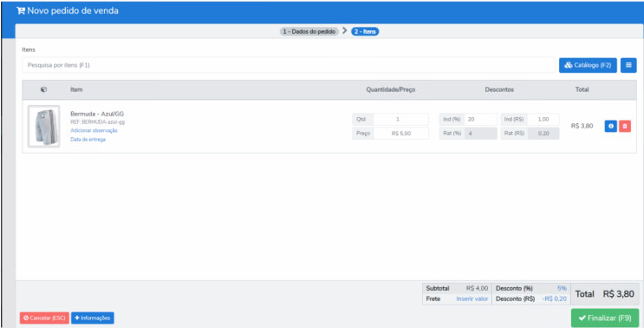The image size is (644, 328).
Task: Edit the -R$ 0,20 discount value
Action: tap(555, 298)
